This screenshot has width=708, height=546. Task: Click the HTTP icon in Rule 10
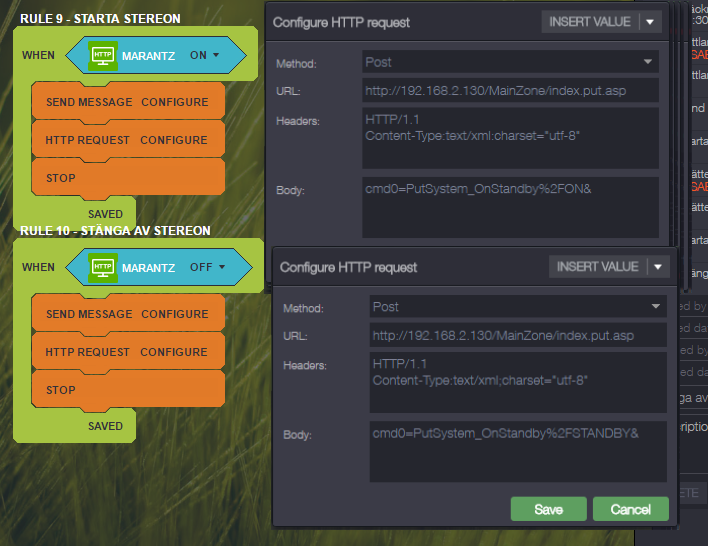(x=103, y=268)
